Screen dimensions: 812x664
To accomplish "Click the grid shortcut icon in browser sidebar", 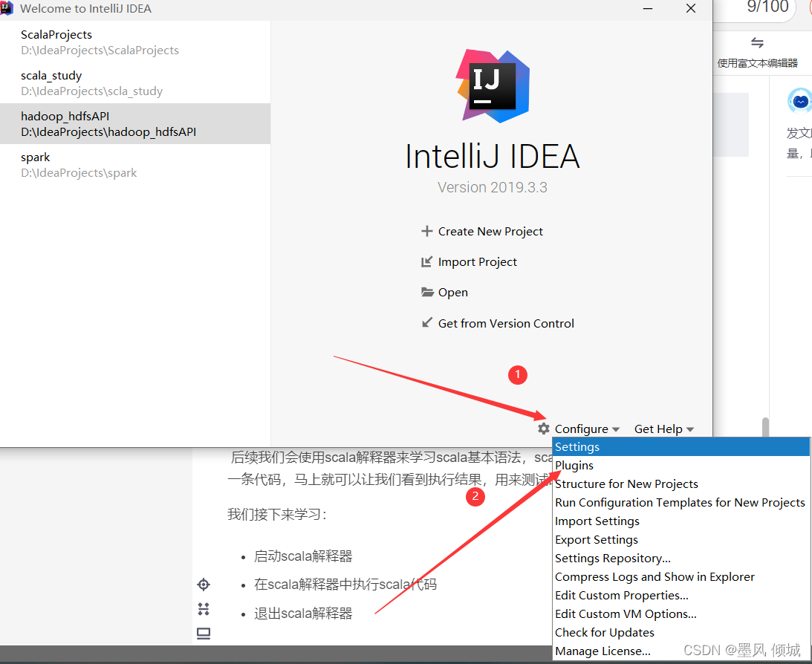I will coord(204,608).
